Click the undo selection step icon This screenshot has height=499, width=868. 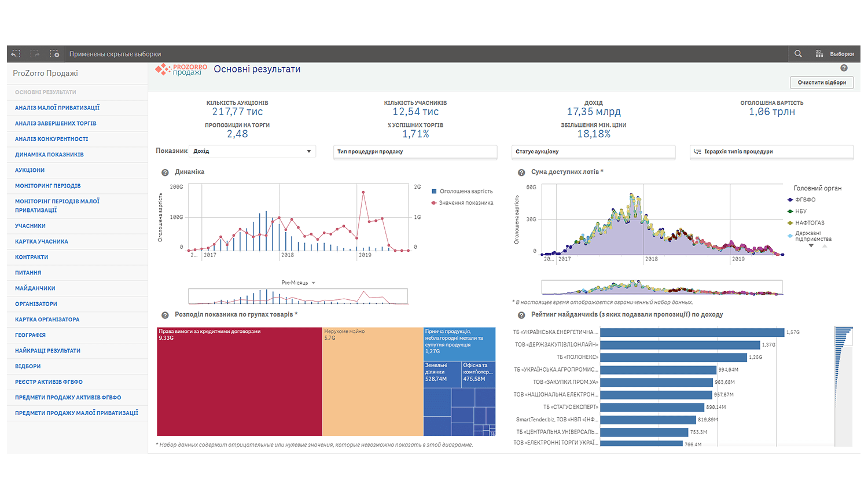click(x=16, y=53)
